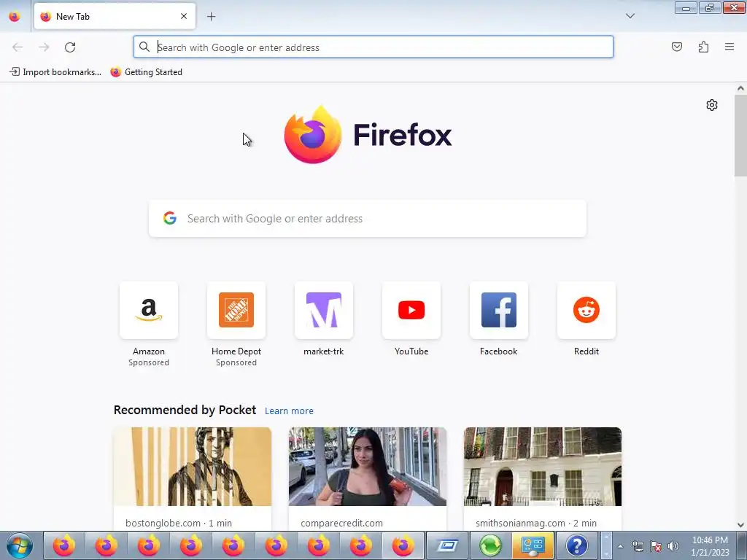Click the Google G icon in the search box
Viewport: 747px width, 560px height.
pos(169,219)
